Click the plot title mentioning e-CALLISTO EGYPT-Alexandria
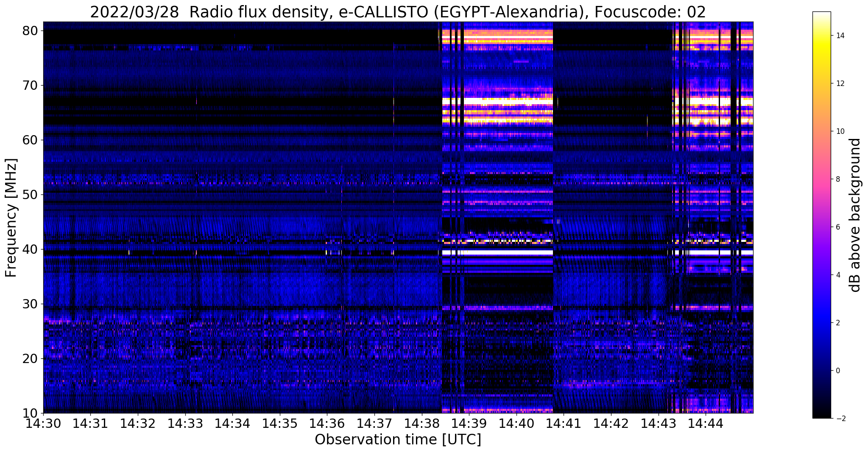 (x=398, y=11)
